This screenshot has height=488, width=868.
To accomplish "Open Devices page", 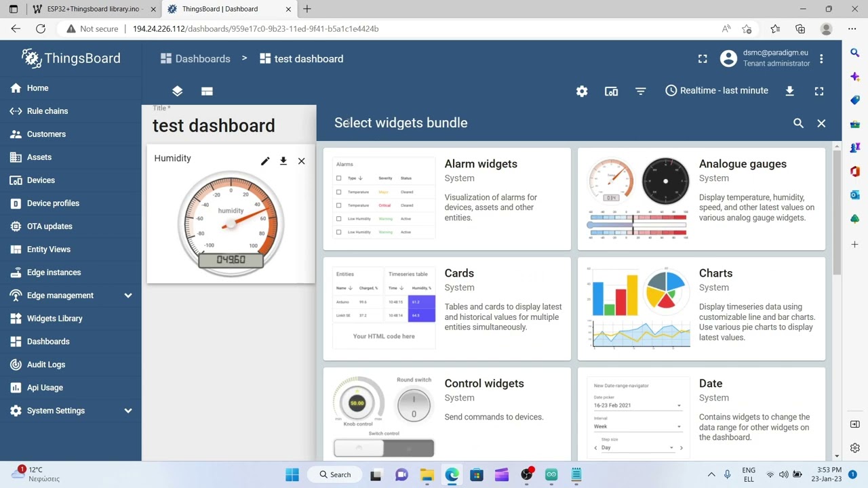I will [x=71, y=180].
